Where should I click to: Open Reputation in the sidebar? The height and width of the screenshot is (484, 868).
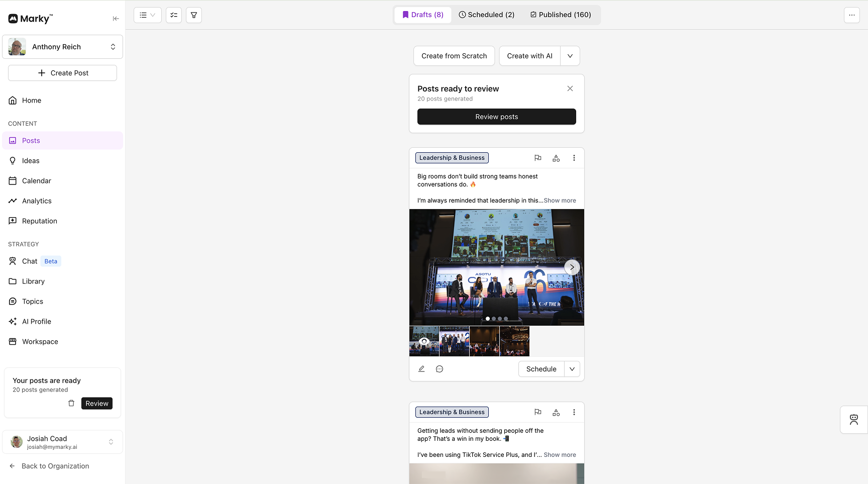click(62, 221)
